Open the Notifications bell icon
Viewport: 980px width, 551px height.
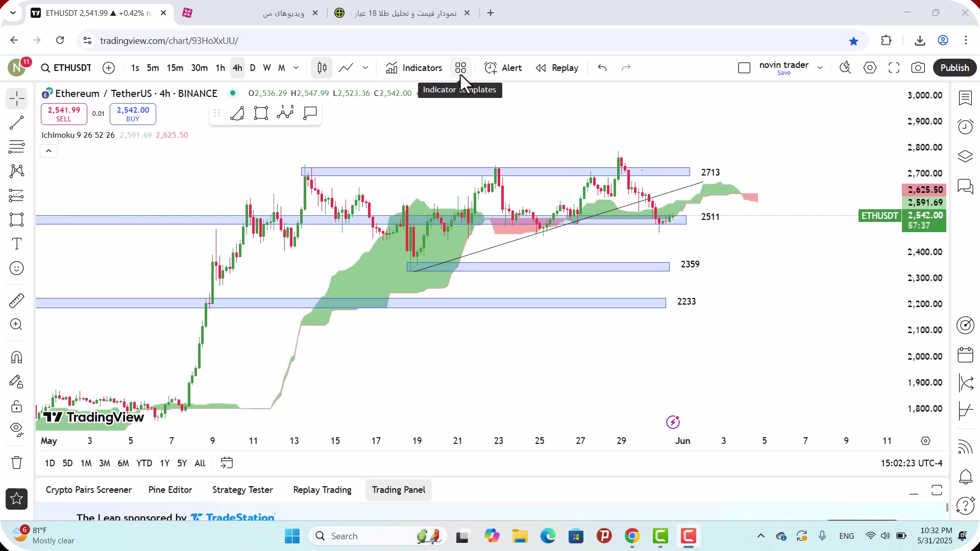965,477
